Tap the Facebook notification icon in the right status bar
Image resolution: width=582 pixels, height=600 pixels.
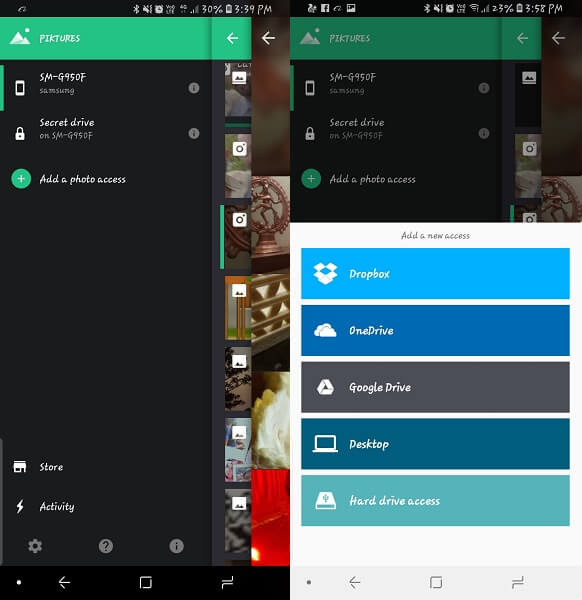[325, 8]
